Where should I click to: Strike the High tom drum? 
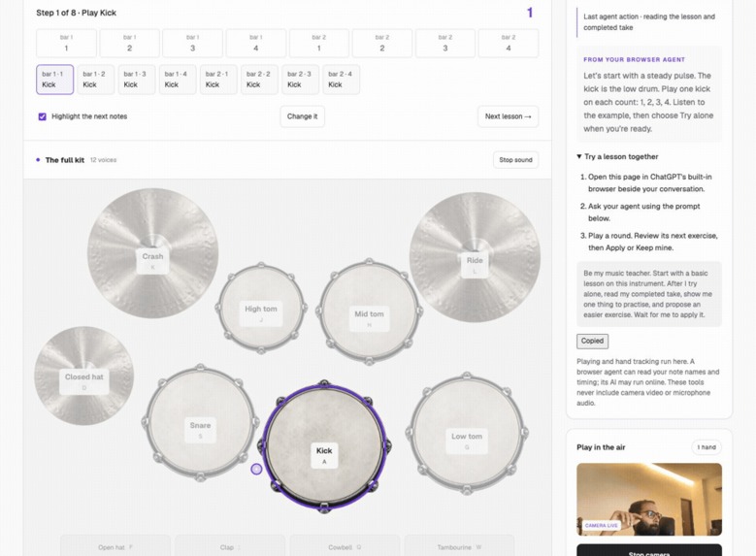[261, 309]
